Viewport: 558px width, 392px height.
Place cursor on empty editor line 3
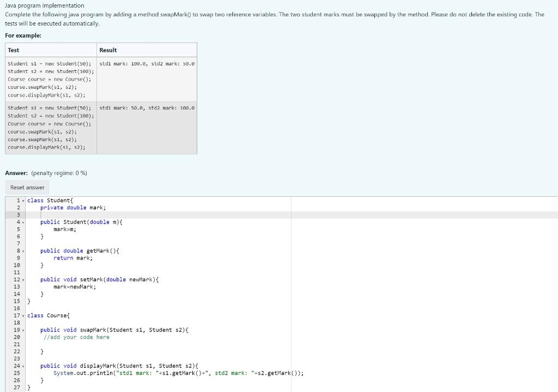point(292,215)
